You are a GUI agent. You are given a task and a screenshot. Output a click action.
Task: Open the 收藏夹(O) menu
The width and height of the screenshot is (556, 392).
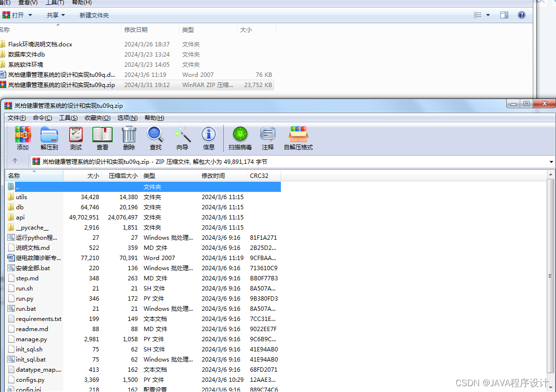point(98,117)
